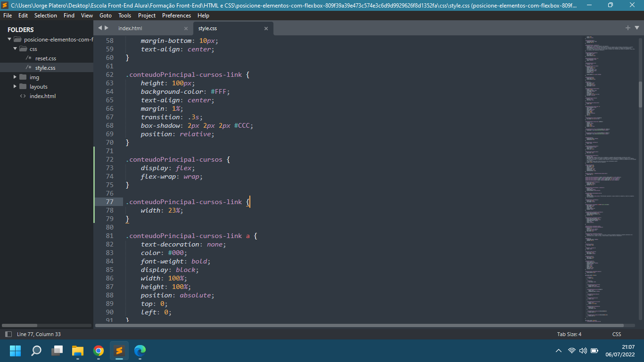This screenshot has height=362, width=644.
Task: Open Microsoft Edge from the taskbar
Action: coord(140,351)
